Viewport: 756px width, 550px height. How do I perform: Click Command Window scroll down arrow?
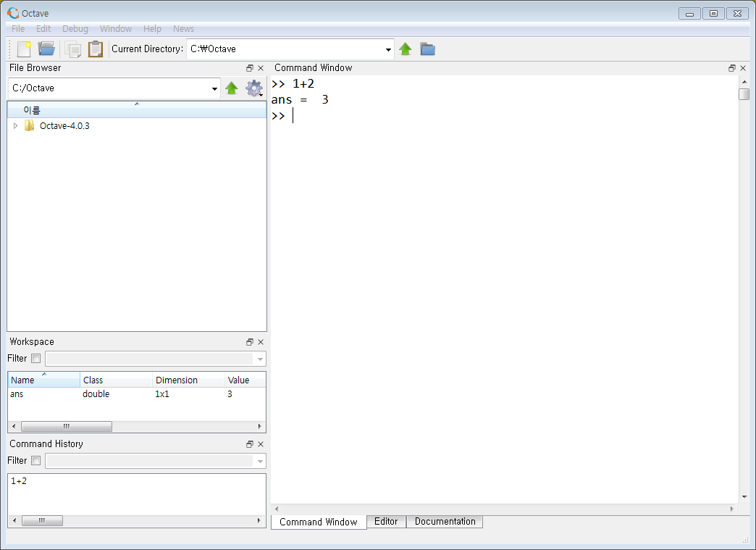click(744, 496)
